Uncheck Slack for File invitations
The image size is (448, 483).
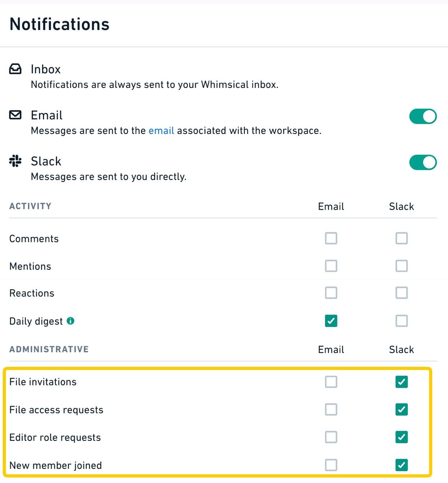402,382
